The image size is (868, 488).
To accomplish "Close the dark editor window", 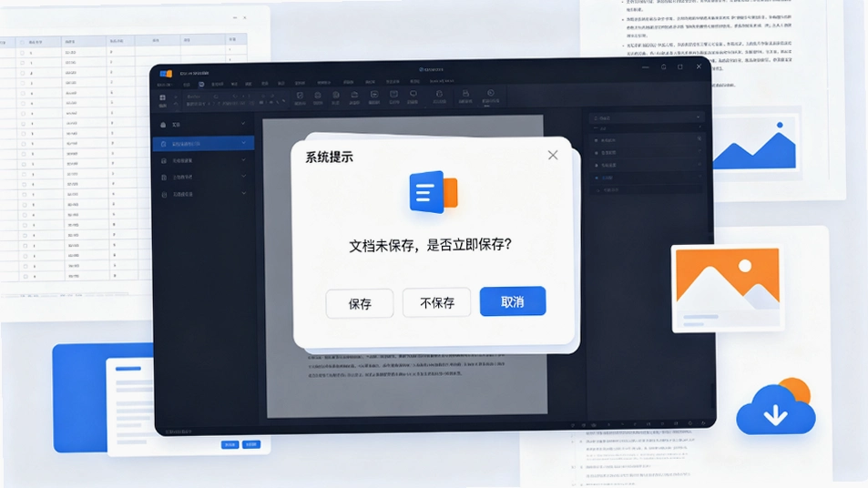I will pyautogui.click(x=699, y=66).
